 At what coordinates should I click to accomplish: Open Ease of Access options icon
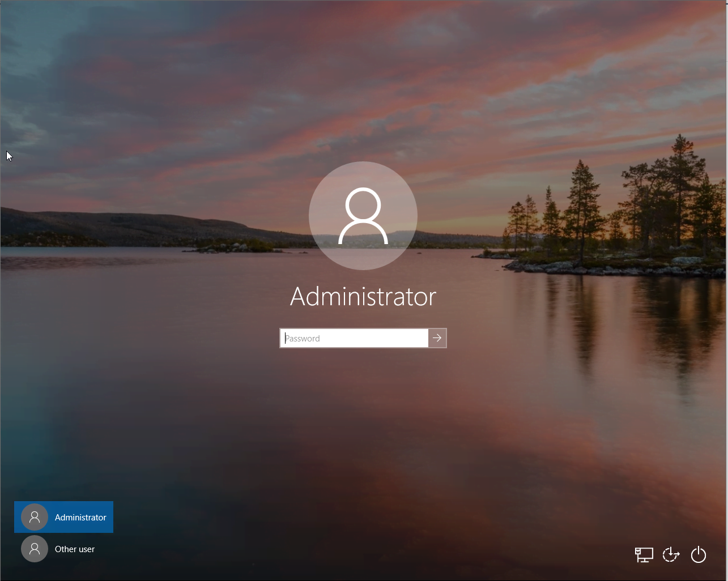[x=671, y=554]
